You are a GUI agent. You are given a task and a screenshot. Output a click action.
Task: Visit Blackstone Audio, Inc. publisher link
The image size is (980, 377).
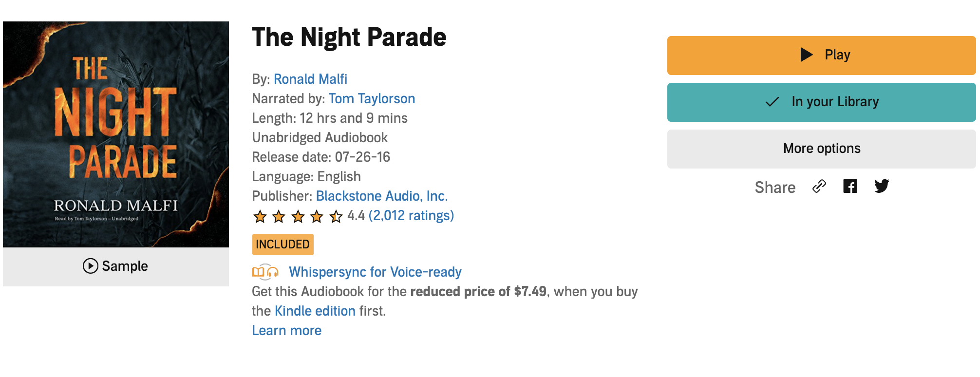381,196
